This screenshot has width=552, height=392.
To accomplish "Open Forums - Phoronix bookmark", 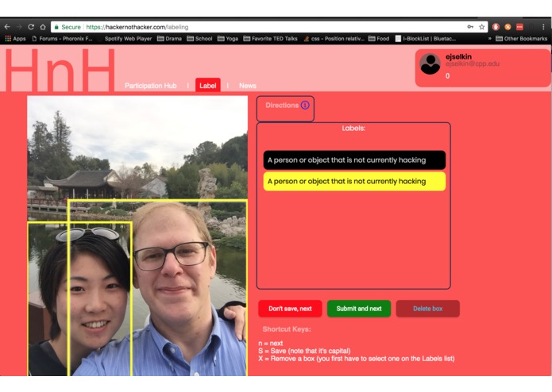I will [62, 39].
